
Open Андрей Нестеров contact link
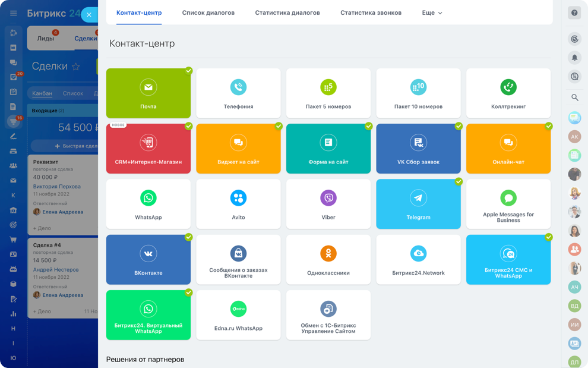pyautogui.click(x=56, y=270)
